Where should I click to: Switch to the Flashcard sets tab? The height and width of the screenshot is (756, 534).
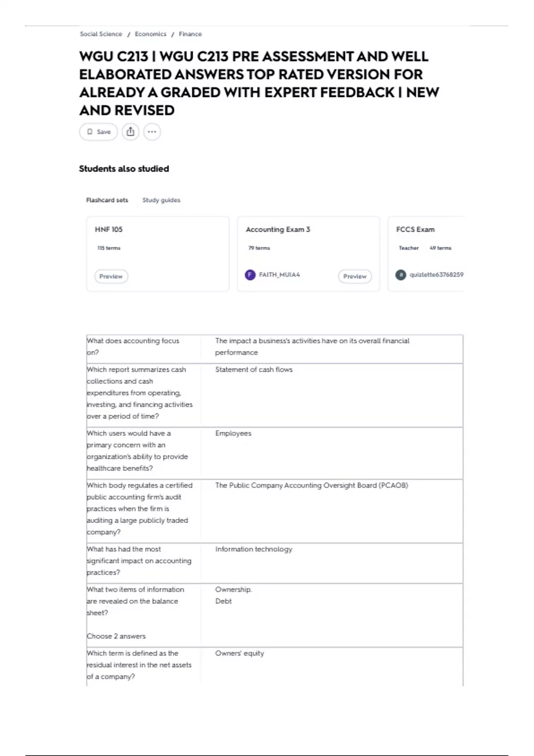107,200
